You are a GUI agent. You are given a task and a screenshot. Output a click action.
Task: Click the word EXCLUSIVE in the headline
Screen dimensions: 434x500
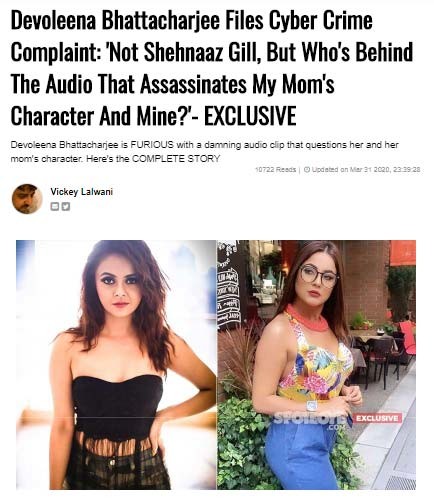tap(250, 116)
